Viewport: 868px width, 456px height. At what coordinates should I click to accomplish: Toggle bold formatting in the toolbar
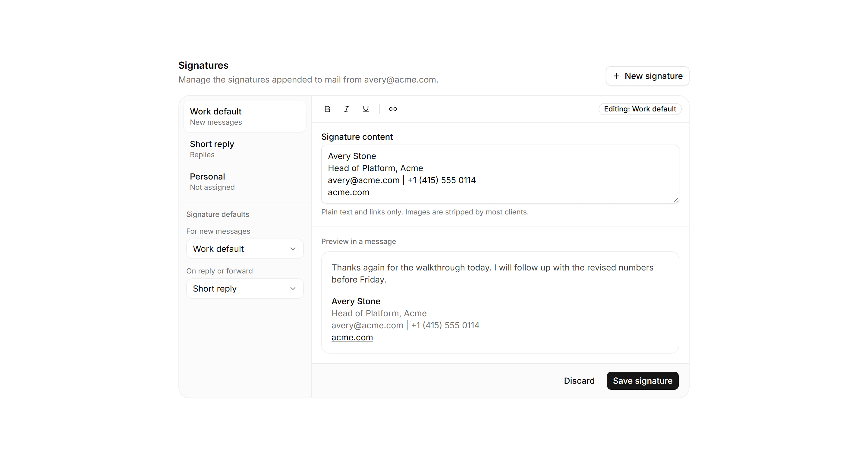(327, 109)
